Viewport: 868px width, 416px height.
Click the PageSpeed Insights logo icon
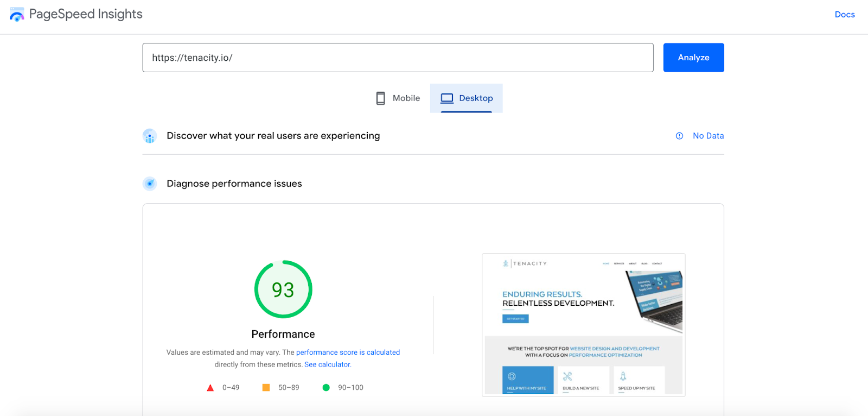coord(17,15)
